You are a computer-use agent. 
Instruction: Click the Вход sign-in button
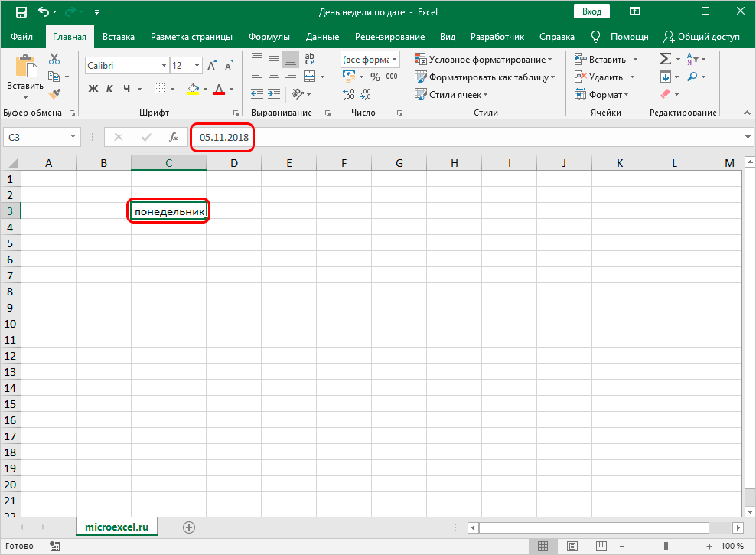[591, 11]
